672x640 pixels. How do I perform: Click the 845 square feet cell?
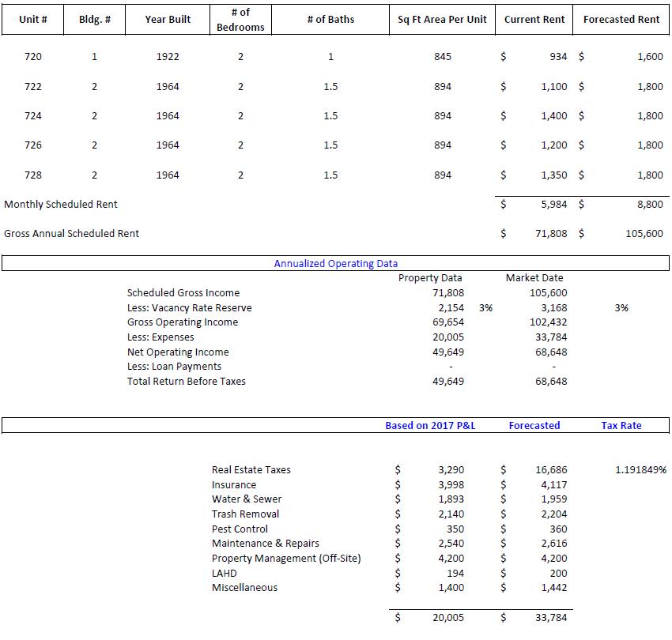tap(442, 57)
